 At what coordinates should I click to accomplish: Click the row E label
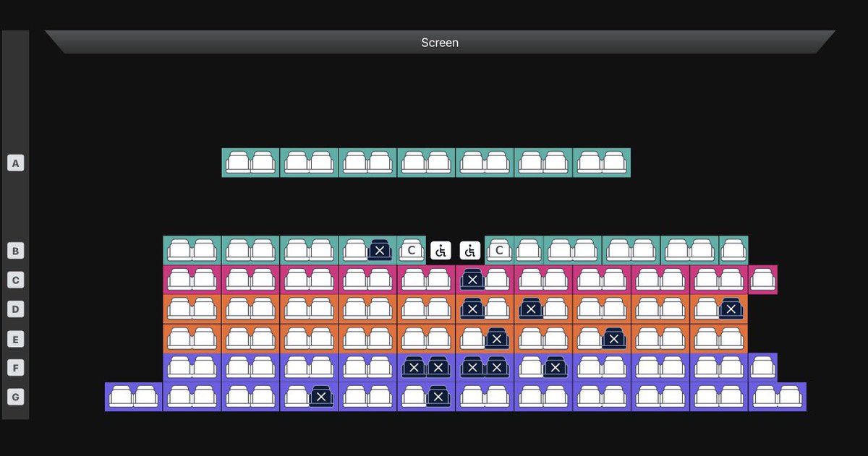click(16, 338)
